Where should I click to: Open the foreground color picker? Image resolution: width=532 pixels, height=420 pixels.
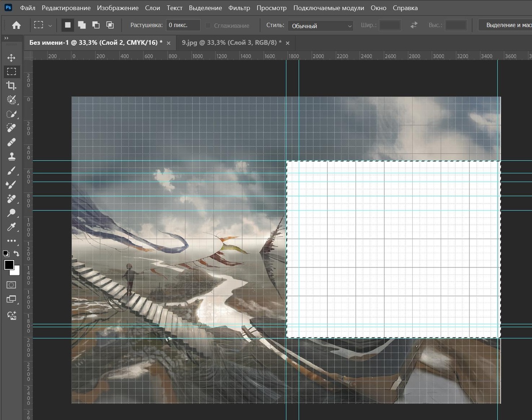tap(9, 265)
